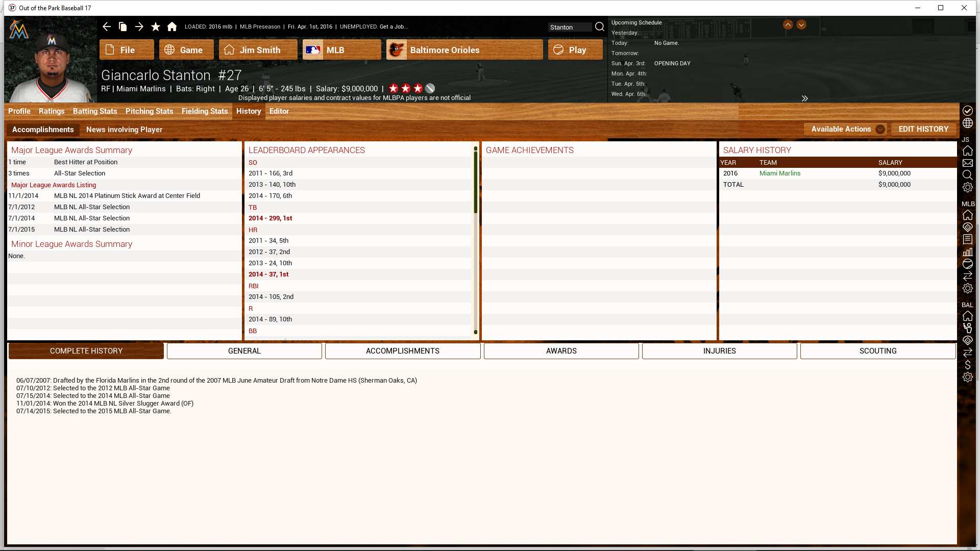Screen dimensions: 980x551
Task: Click the Marlins team logo
Action: point(19,29)
